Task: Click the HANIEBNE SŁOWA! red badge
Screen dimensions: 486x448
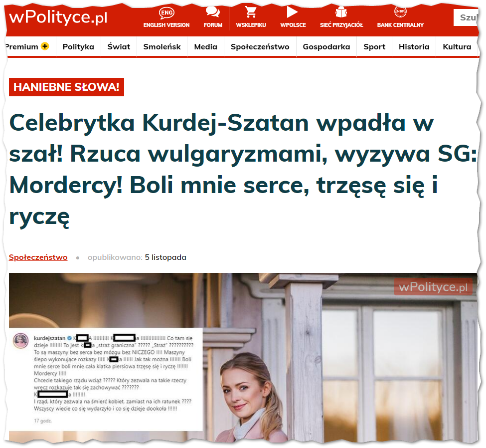Action: coord(66,87)
